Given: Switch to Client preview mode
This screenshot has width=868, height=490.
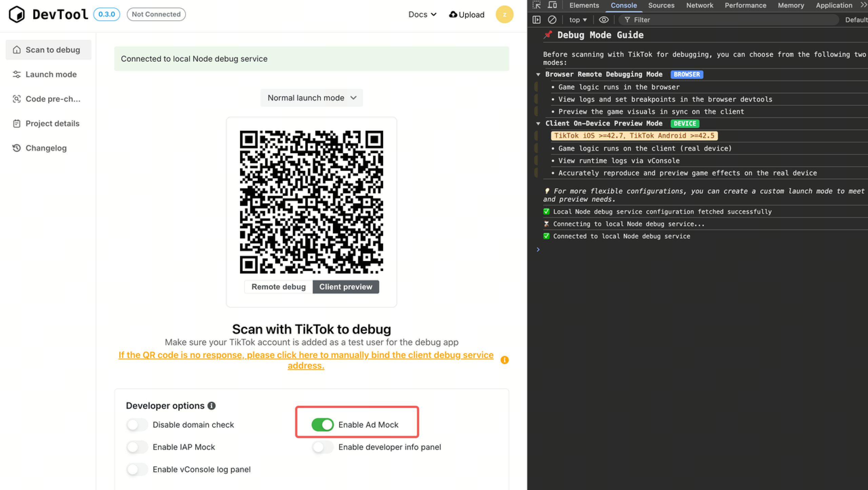Looking at the screenshot, I should [x=346, y=287].
